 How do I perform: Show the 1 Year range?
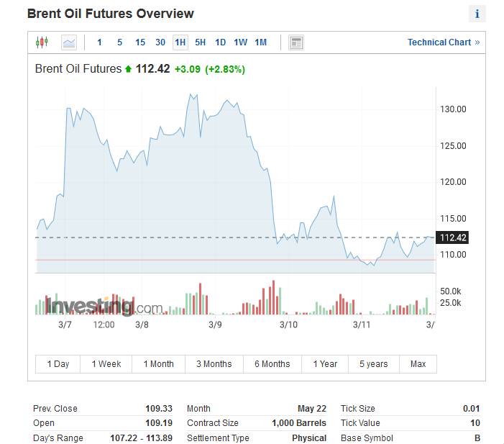click(325, 364)
